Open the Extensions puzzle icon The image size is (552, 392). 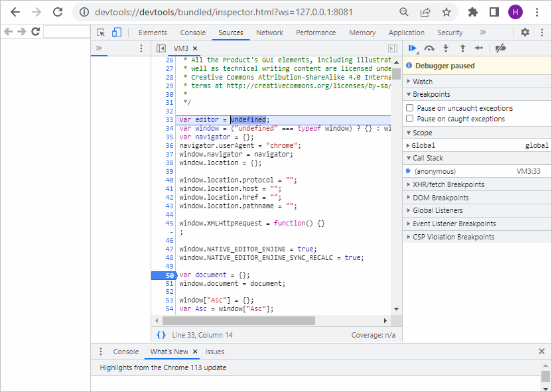pos(473,12)
